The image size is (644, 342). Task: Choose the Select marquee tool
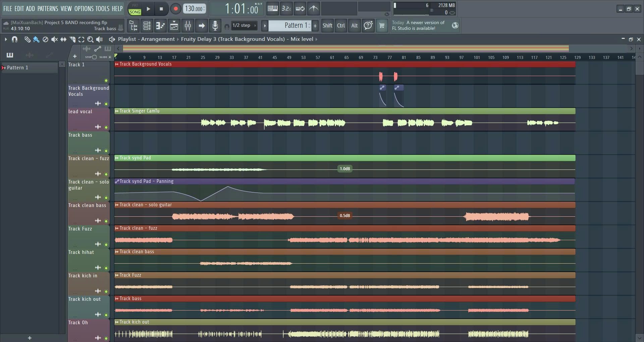click(81, 39)
